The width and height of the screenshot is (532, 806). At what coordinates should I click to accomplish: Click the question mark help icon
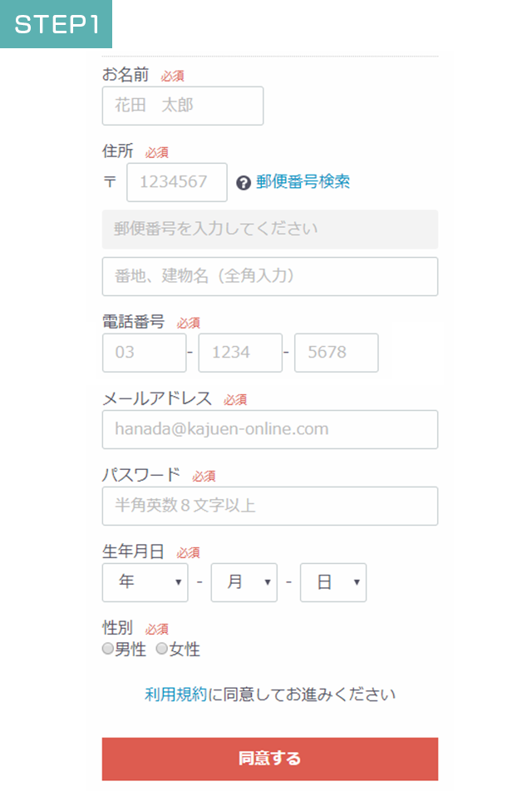point(244,183)
